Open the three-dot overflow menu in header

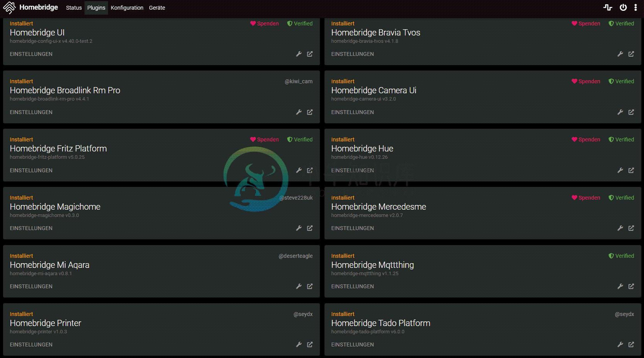(636, 7)
